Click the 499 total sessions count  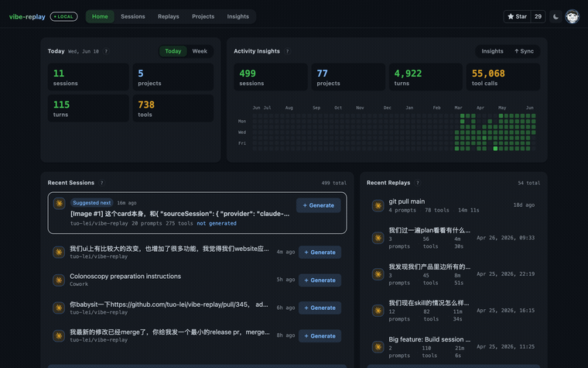333,183
